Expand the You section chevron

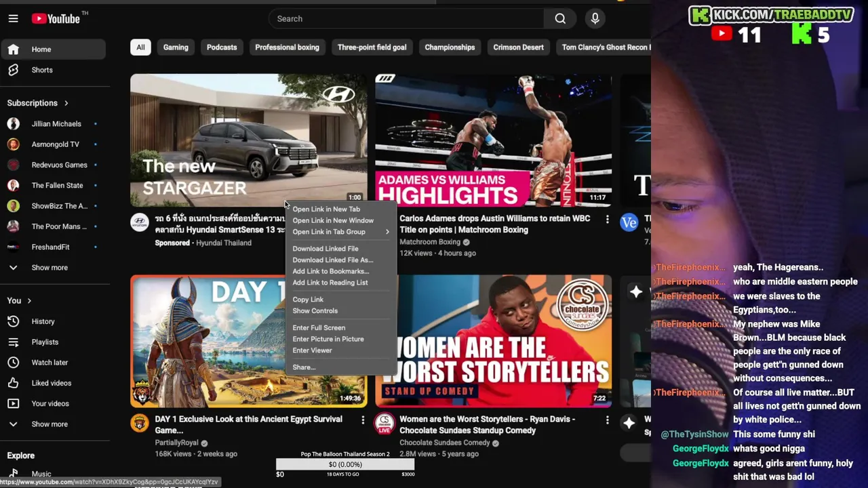point(29,301)
